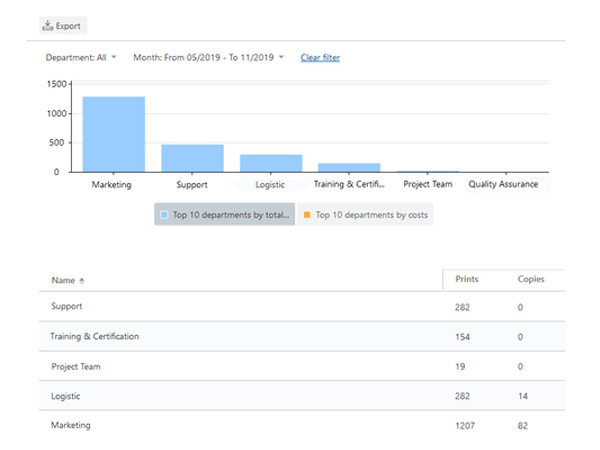Screen dimensions: 600x450
Task: Click the Logistic bar in chart
Action: 271,163
